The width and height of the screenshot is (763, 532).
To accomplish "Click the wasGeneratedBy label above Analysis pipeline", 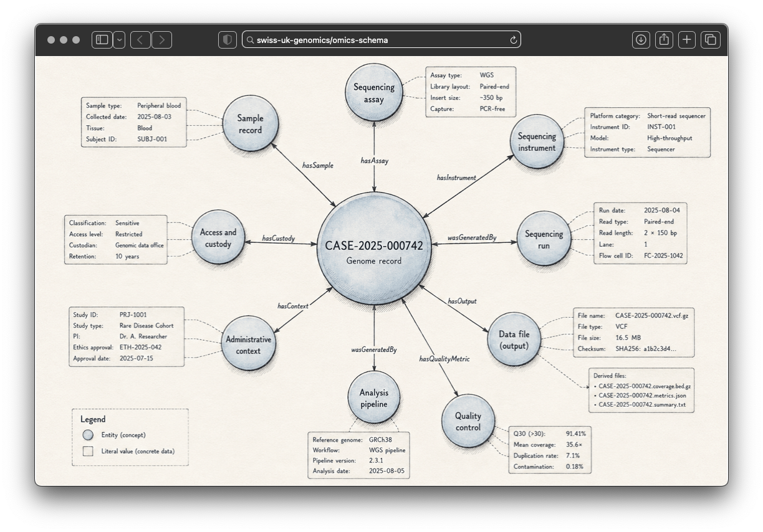I will pyautogui.click(x=374, y=349).
